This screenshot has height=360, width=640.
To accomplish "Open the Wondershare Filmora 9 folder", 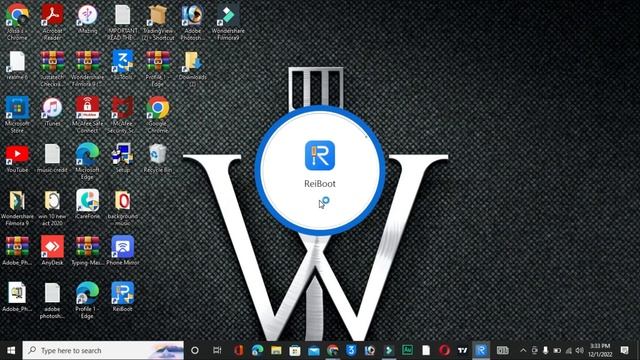I will coord(17,207).
